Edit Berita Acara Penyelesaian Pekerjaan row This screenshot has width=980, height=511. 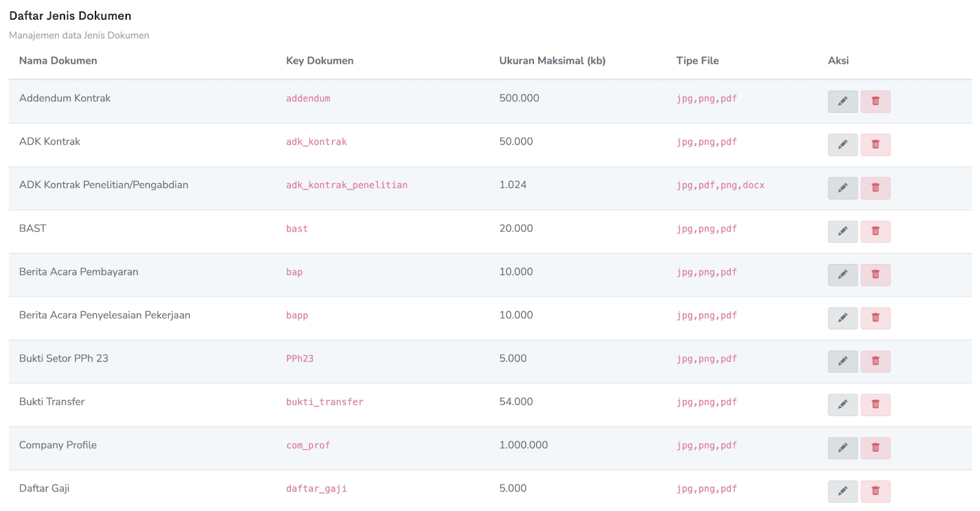tap(842, 318)
